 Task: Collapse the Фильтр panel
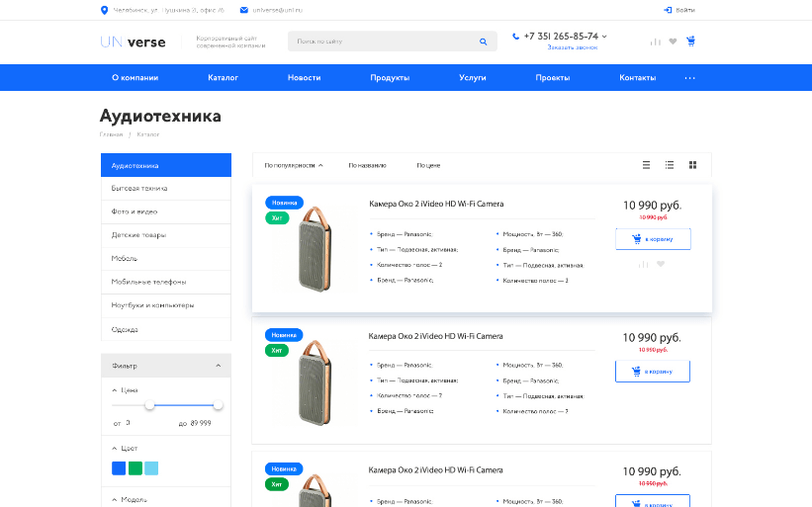tap(218, 366)
